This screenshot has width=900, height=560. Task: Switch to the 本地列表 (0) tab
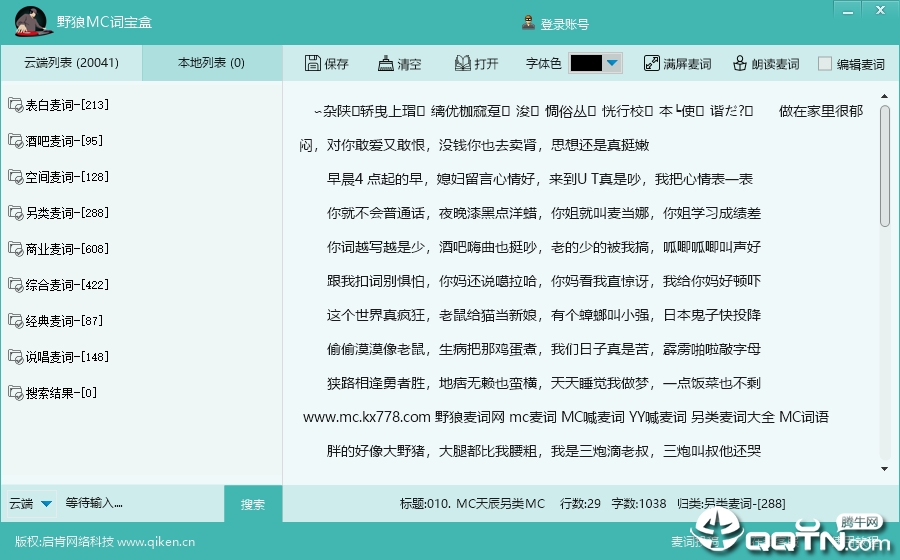(212, 63)
